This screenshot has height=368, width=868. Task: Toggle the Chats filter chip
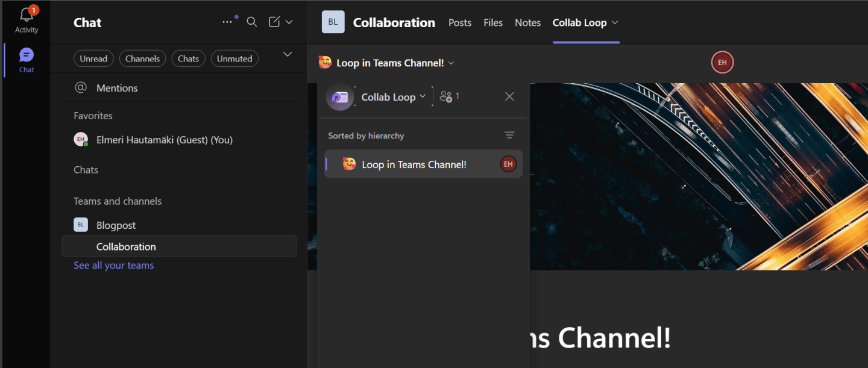pyautogui.click(x=188, y=58)
